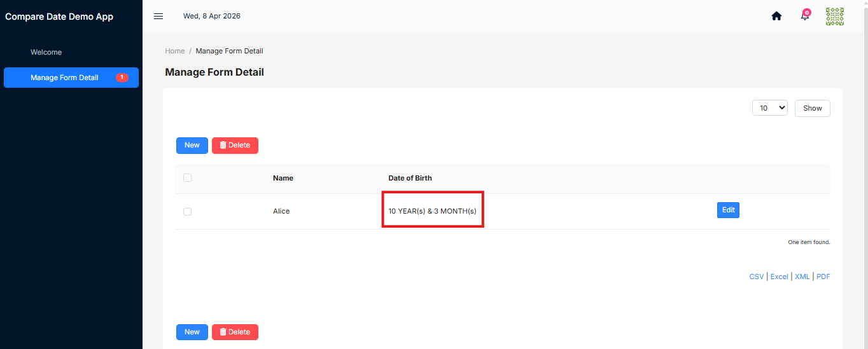Click the bottom New button
This screenshot has width=868, height=349.
pyautogui.click(x=192, y=332)
